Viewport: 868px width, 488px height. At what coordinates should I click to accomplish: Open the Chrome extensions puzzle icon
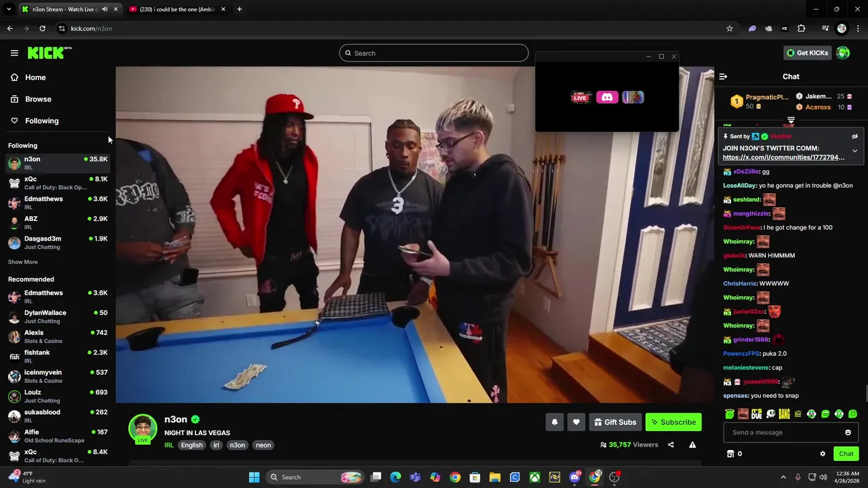(802, 28)
